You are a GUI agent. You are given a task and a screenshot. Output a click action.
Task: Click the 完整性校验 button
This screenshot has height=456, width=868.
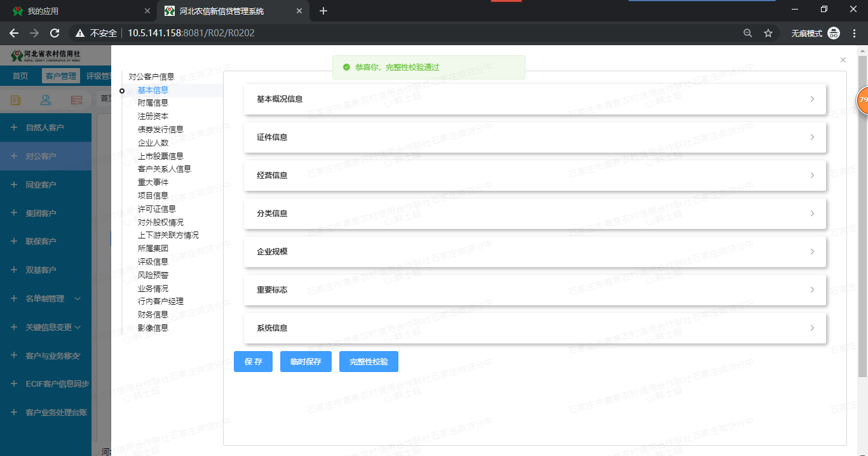[369, 362]
